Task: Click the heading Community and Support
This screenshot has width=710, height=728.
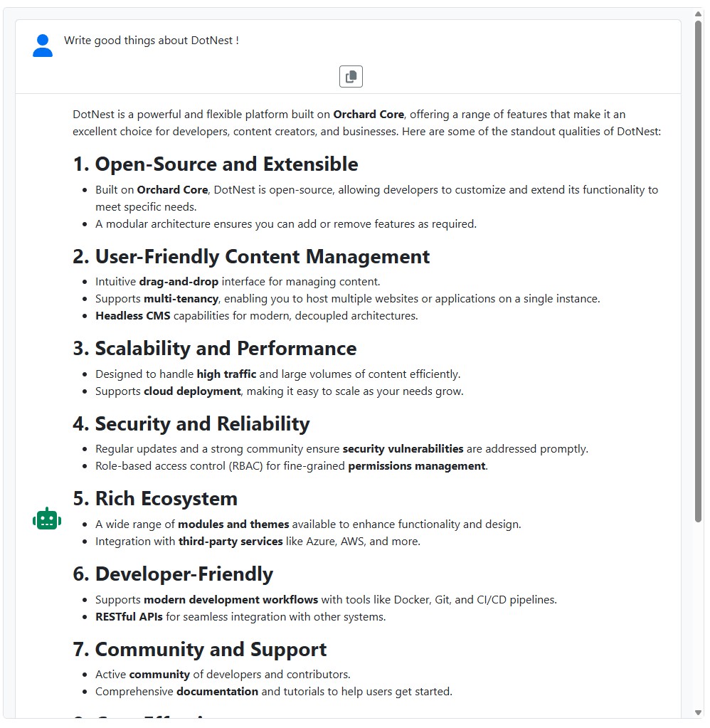Action: 199,649
